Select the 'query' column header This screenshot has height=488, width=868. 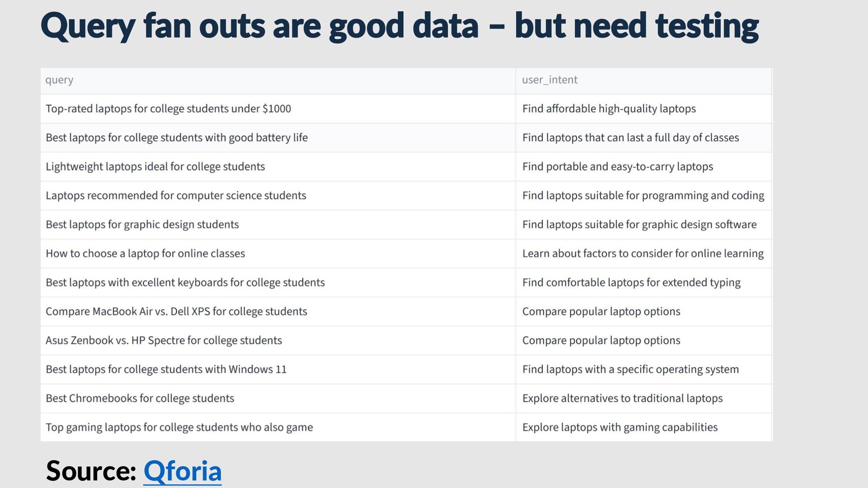[x=278, y=80]
